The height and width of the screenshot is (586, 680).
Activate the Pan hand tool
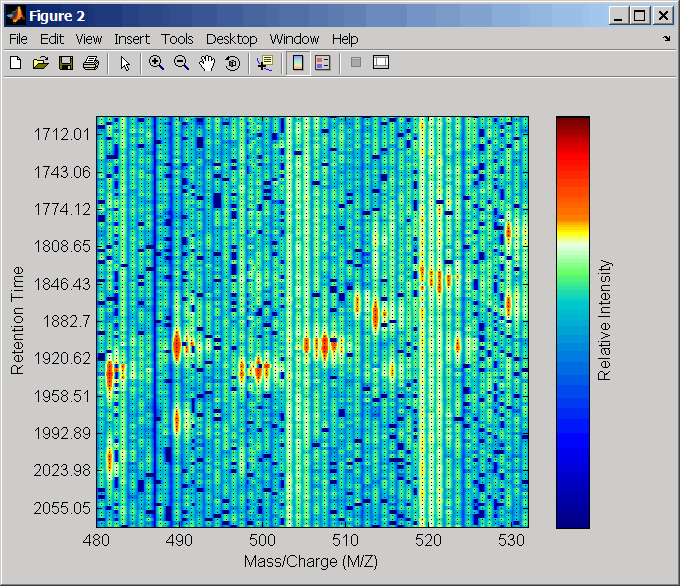pos(207,63)
